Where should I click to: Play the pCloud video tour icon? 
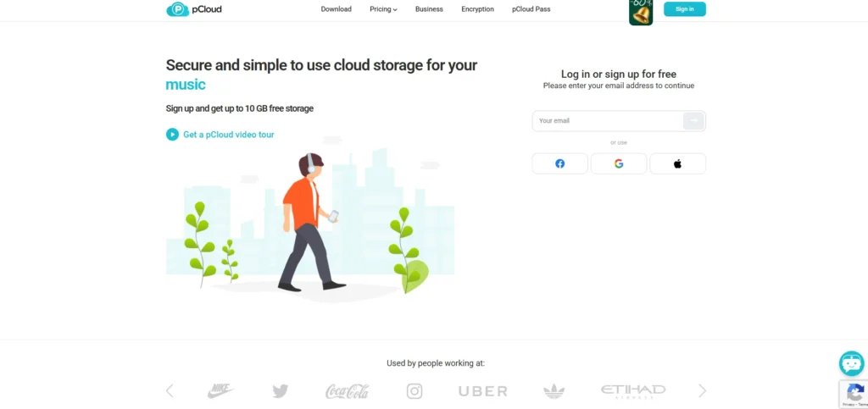click(x=172, y=135)
